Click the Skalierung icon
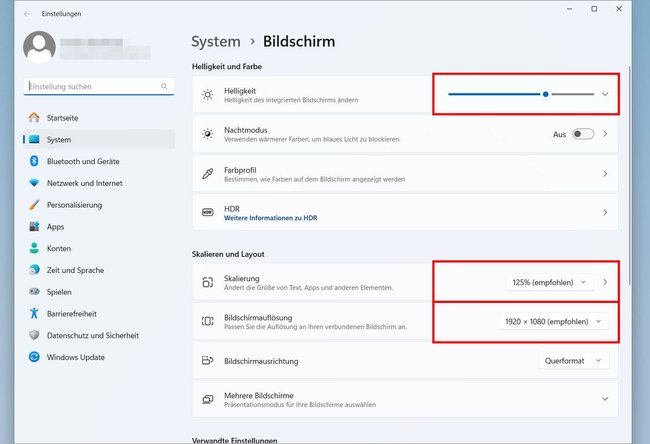650x444 pixels. [208, 282]
